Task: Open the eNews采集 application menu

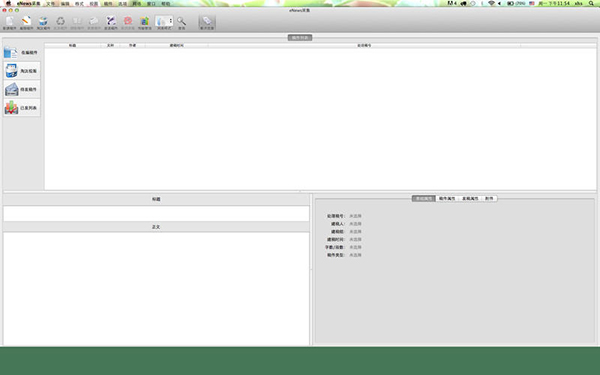Action: click(x=28, y=3)
